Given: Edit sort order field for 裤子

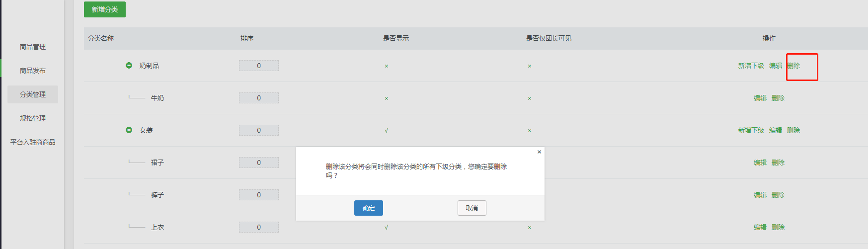Looking at the screenshot, I should pos(259,195).
